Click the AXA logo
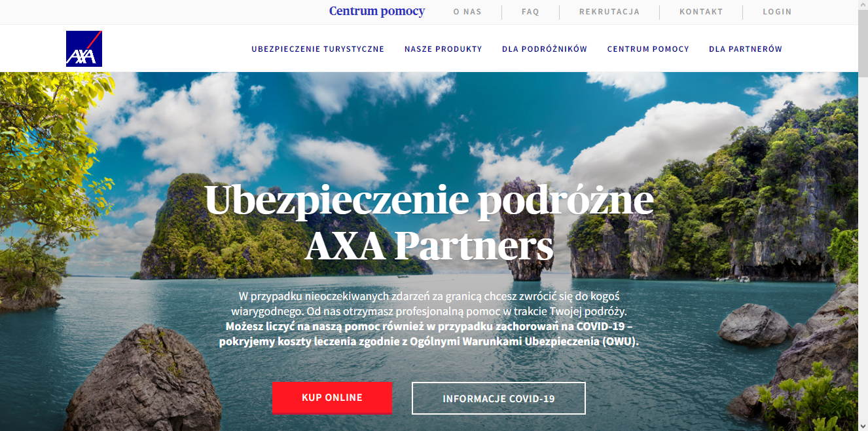 [x=84, y=48]
